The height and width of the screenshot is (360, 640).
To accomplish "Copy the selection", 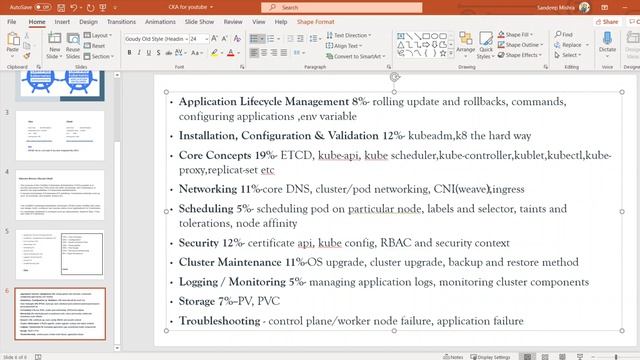I will (x=27, y=46).
